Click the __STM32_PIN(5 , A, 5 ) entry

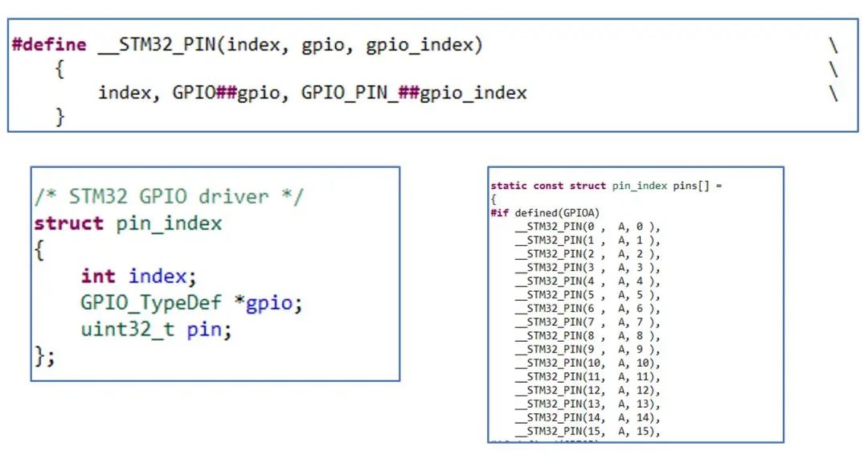click(x=588, y=295)
